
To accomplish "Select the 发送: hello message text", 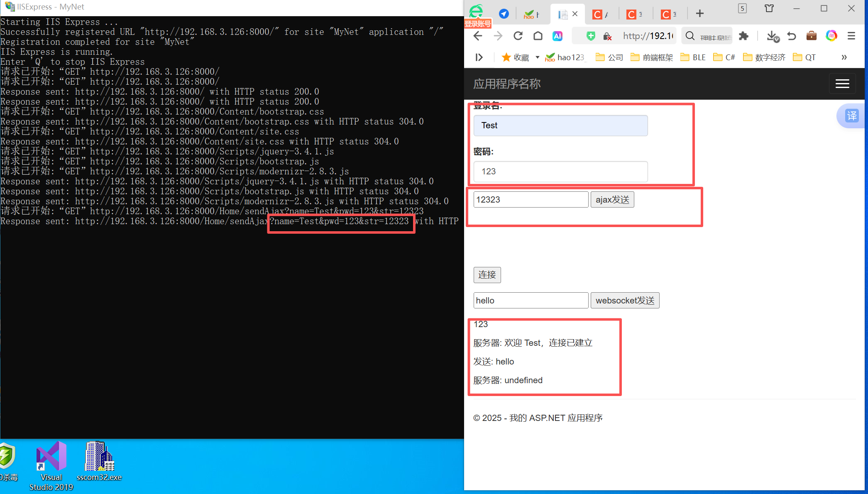I will coord(494,362).
